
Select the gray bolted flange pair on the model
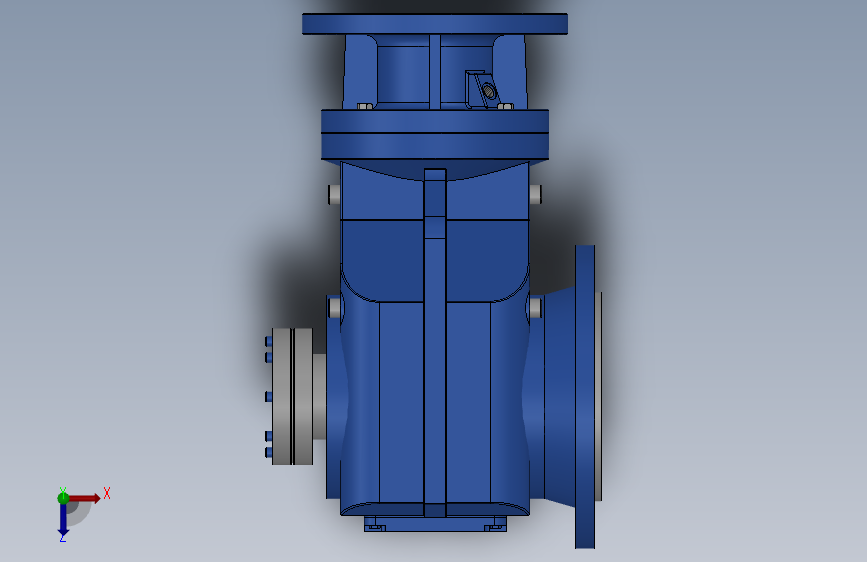(x=293, y=396)
